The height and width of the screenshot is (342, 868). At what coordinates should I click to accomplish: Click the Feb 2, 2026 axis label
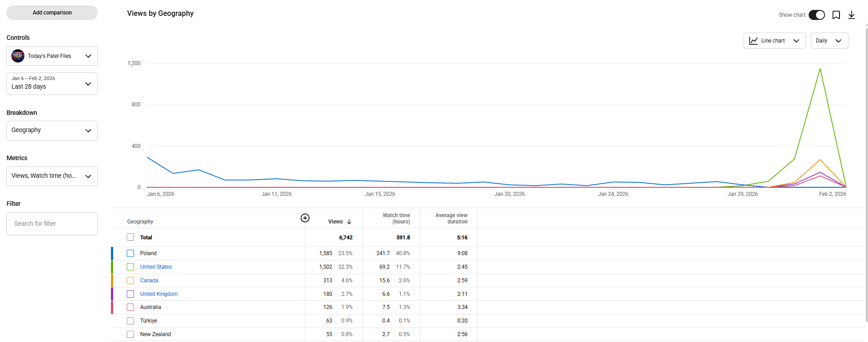pyautogui.click(x=832, y=194)
